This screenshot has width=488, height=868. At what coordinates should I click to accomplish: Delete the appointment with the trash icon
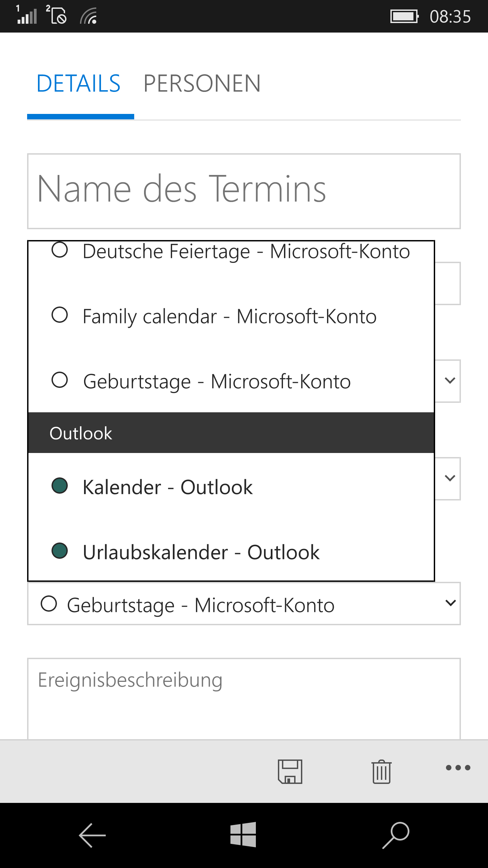pyautogui.click(x=382, y=771)
